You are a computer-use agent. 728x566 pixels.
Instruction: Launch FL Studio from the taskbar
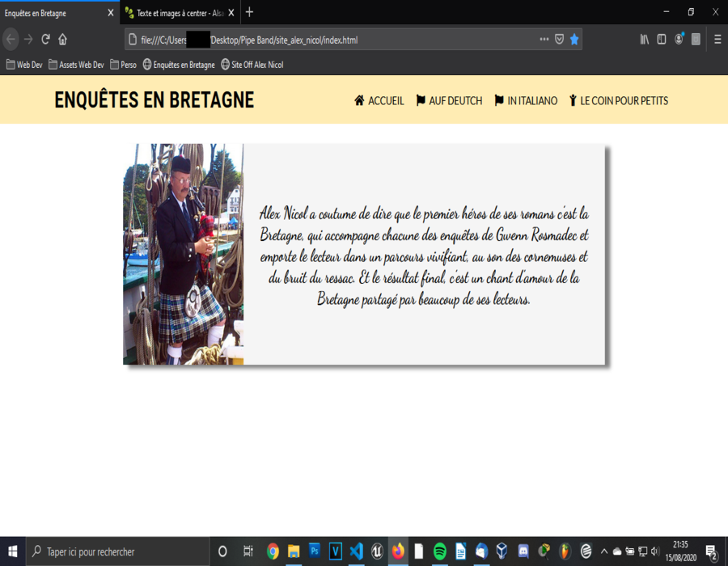(565, 551)
